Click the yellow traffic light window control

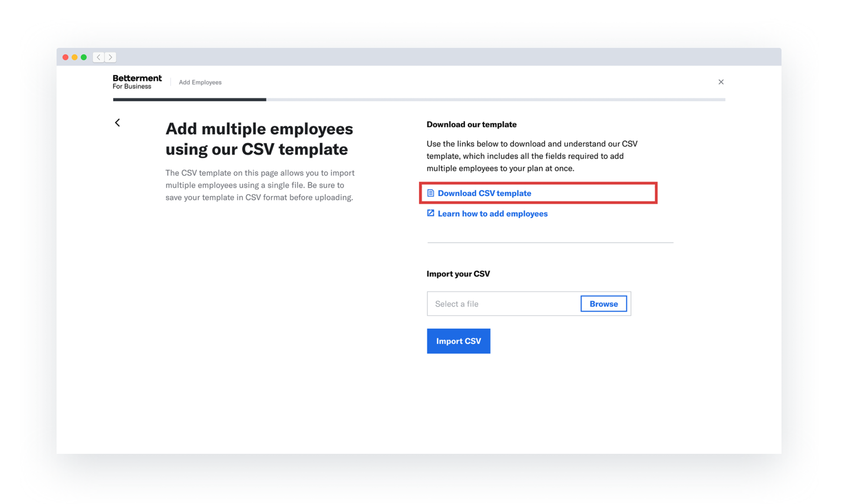pyautogui.click(x=74, y=57)
